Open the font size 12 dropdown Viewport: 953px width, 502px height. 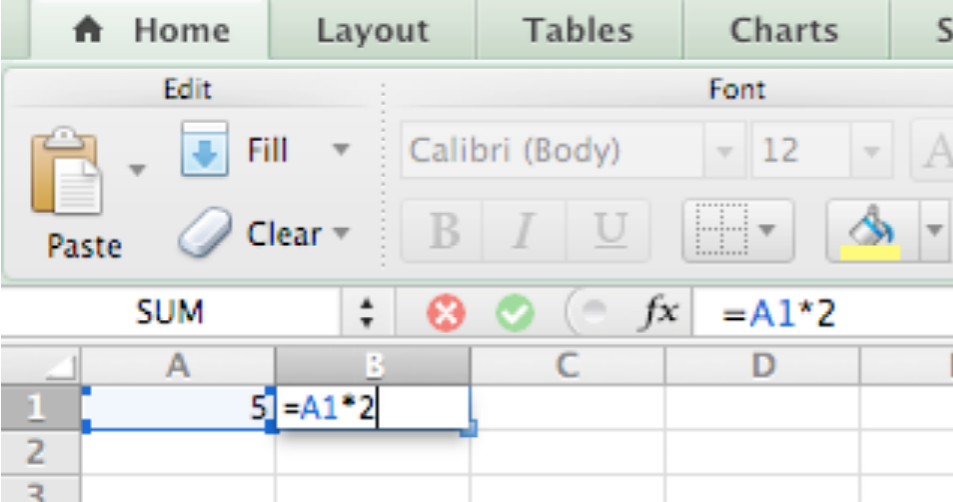(872, 151)
